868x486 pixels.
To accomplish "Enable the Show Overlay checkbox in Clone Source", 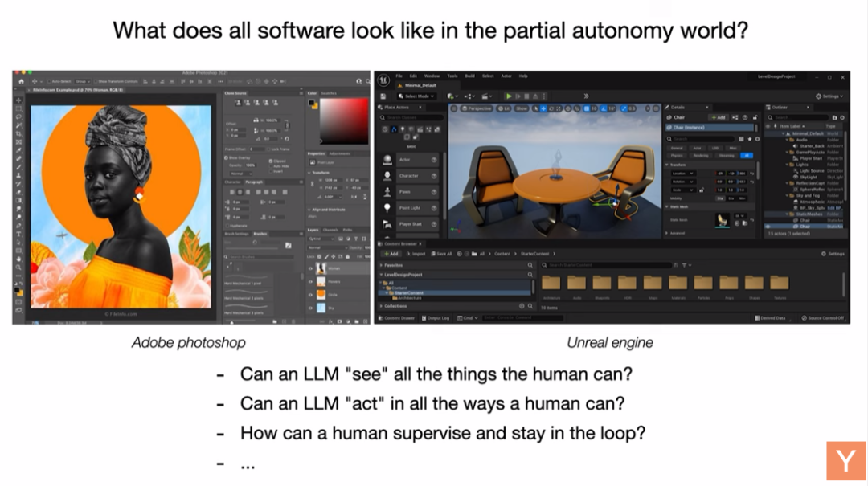I will click(x=227, y=157).
